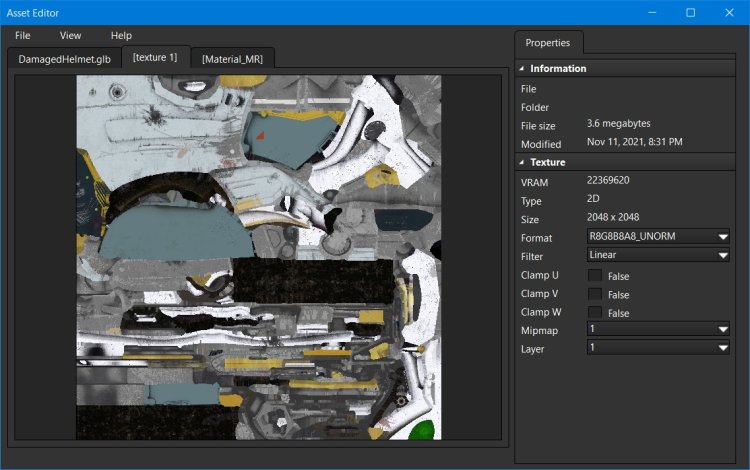Close the Asset Editor window
This screenshot has height=470, width=750.
(x=730, y=13)
